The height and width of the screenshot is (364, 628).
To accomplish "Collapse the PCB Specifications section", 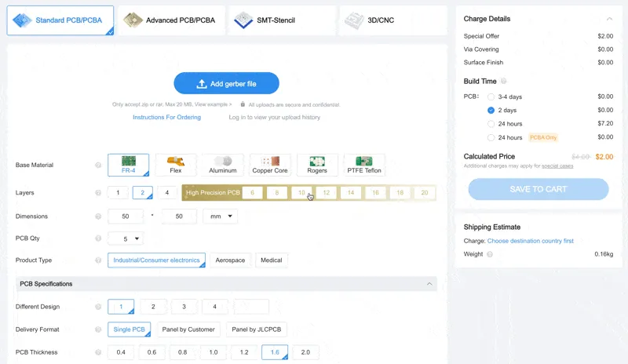I will [429, 284].
